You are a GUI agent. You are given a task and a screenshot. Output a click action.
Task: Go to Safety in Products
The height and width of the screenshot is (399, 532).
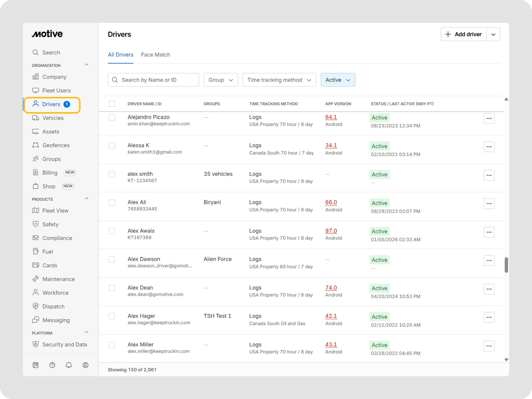coord(50,224)
